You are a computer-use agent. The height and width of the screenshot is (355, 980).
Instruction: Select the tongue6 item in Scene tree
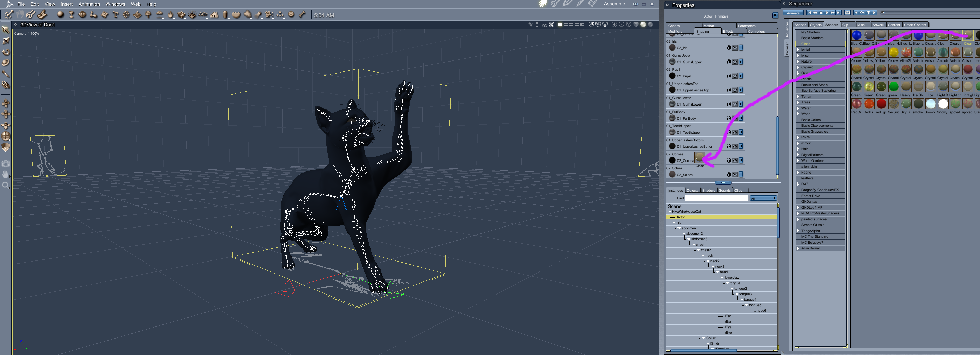[760, 311]
